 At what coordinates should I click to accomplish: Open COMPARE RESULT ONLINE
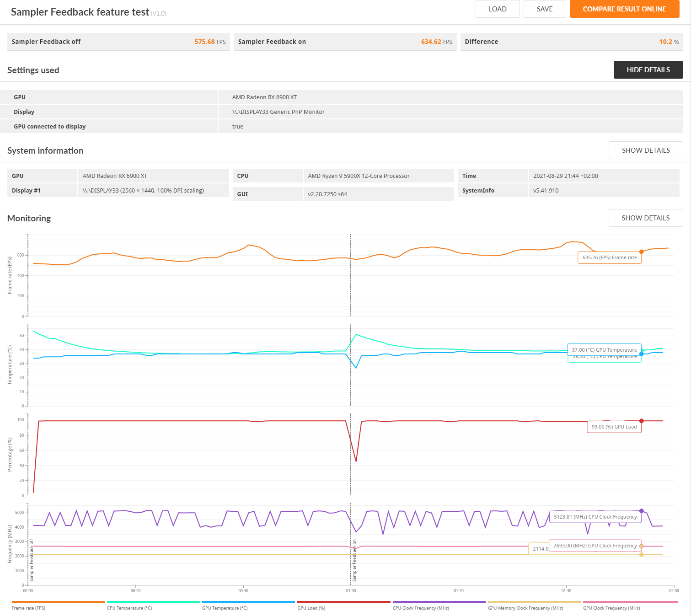pyautogui.click(x=624, y=9)
